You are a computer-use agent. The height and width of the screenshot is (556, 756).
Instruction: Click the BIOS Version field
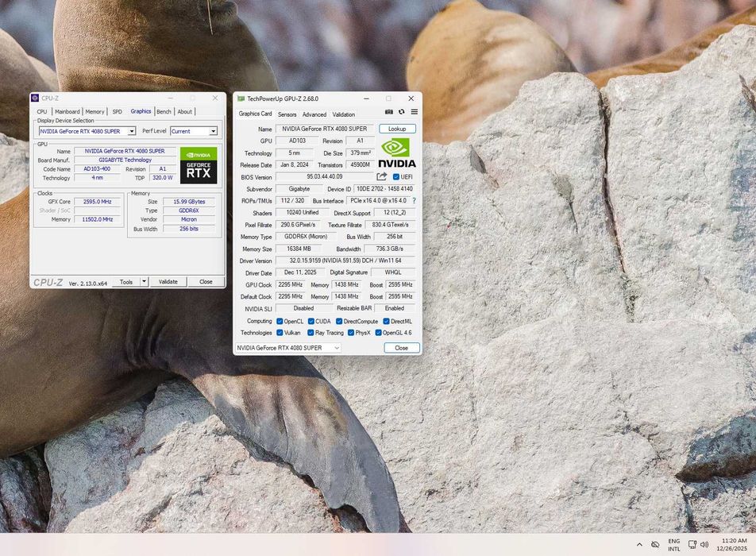(x=324, y=177)
